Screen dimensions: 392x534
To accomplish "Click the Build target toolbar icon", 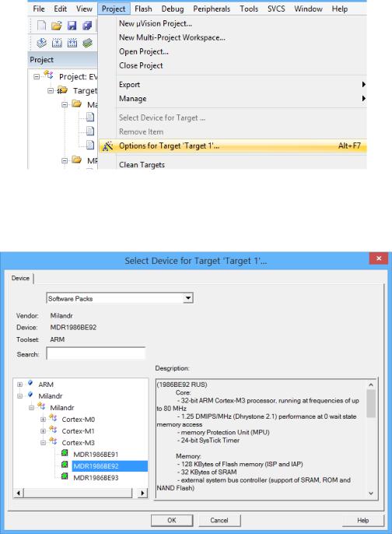I will pyautogui.click(x=57, y=43).
